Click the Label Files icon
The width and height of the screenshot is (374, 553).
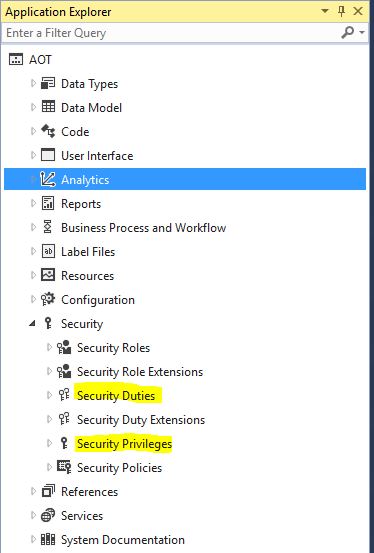(48, 251)
